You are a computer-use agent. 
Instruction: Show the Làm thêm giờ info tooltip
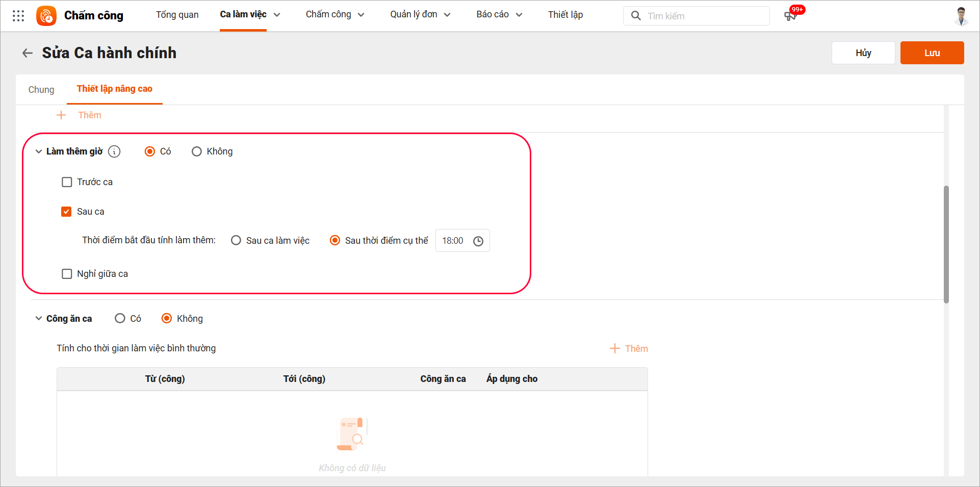(115, 151)
